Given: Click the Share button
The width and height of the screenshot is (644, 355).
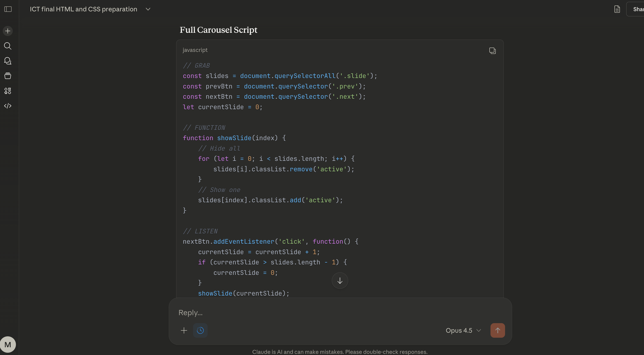Looking at the screenshot, I should pos(637,9).
